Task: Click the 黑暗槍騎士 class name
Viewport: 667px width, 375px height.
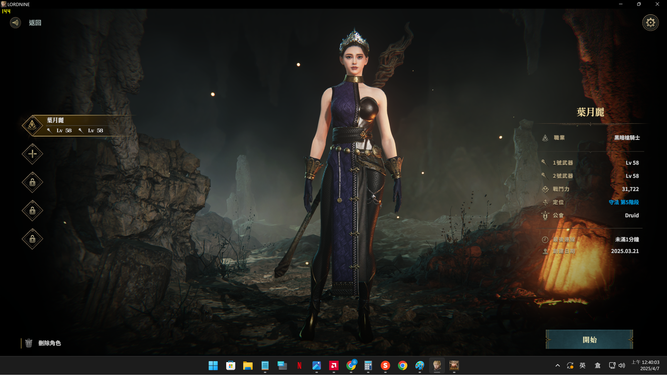Action: [x=627, y=138]
